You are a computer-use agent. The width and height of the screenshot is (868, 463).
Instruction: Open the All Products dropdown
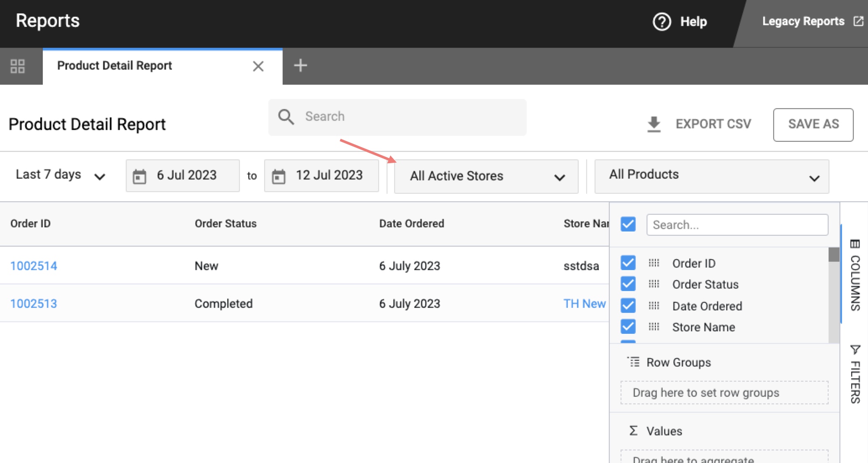point(711,176)
